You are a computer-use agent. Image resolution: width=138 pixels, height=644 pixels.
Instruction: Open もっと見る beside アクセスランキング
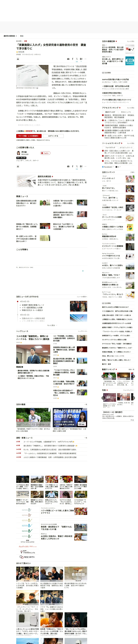pyautogui.click(x=131, y=108)
